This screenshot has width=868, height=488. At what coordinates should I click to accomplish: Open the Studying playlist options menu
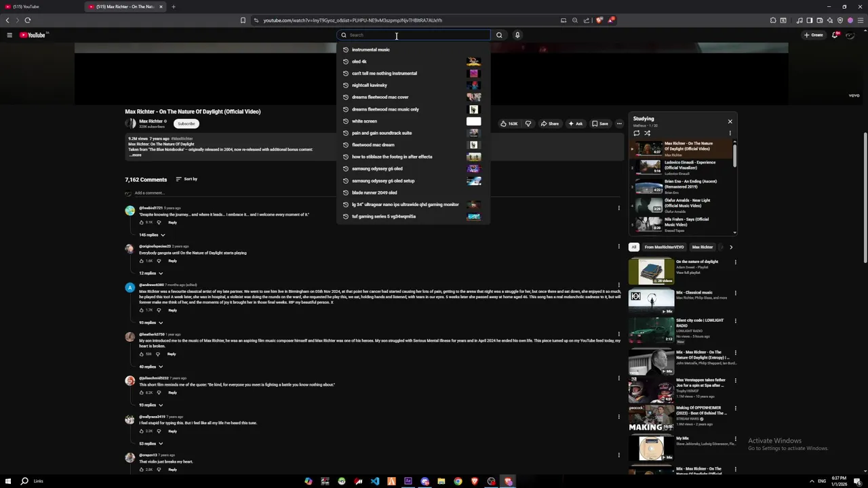pos(730,134)
